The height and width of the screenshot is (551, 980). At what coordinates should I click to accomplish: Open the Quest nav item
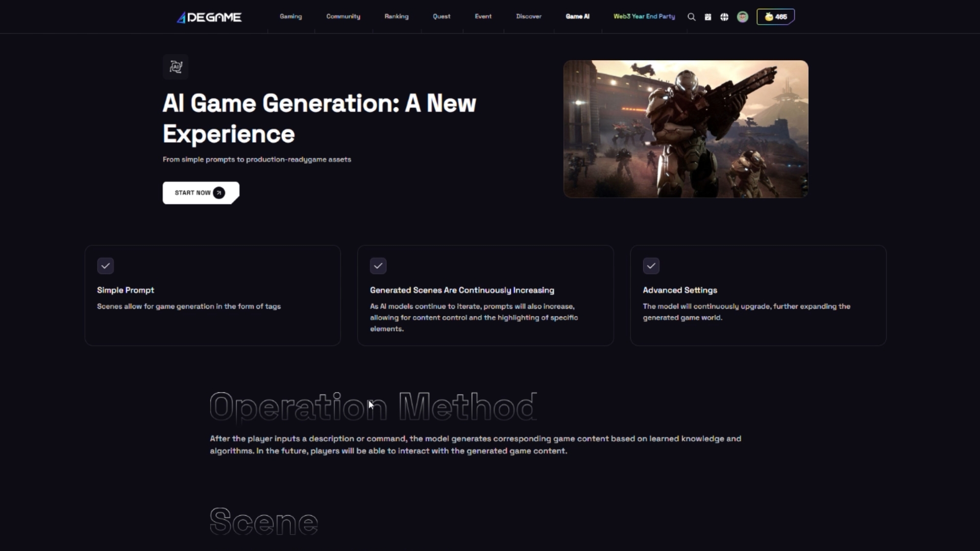pyautogui.click(x=442, y=17)
